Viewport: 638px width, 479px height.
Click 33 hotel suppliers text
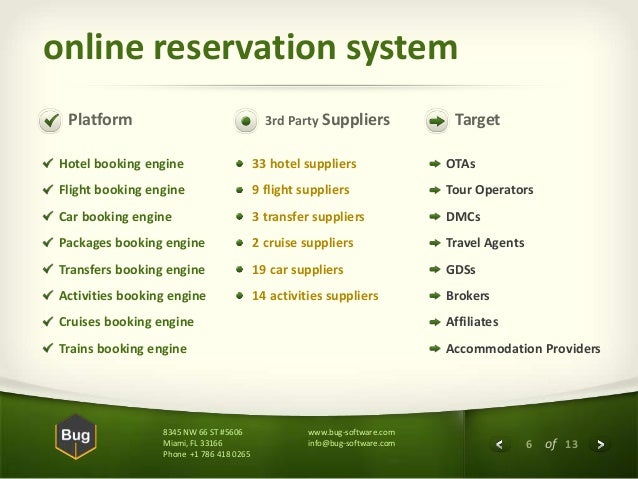pyautogui.click(x=304, y=164)
